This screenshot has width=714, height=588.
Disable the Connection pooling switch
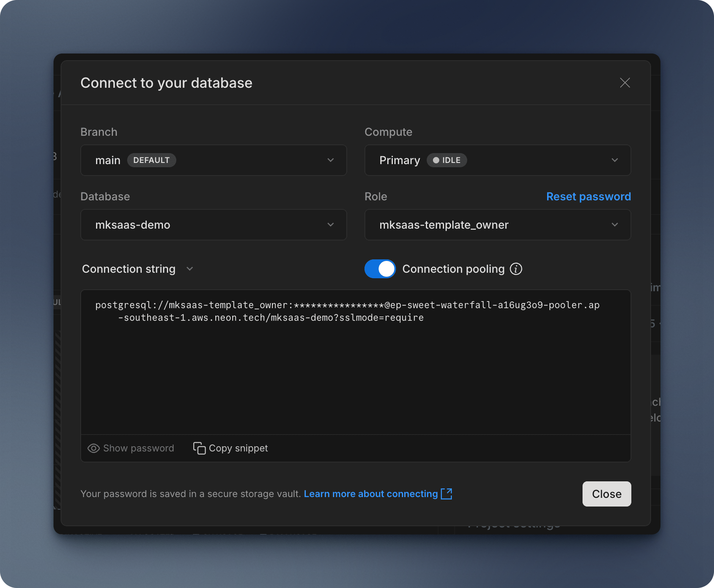[380, 269]
